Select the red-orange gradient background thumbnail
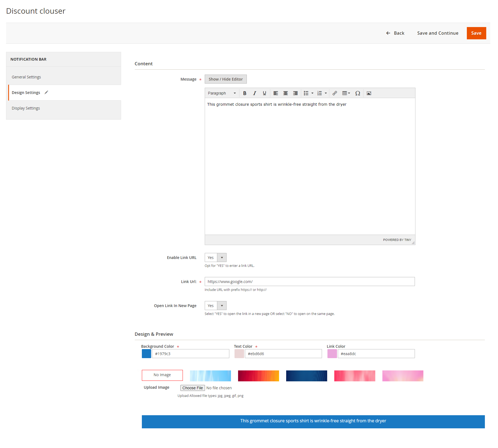This screenshot has width=498, height=448. pyautogui.click(x=258, y=376)
